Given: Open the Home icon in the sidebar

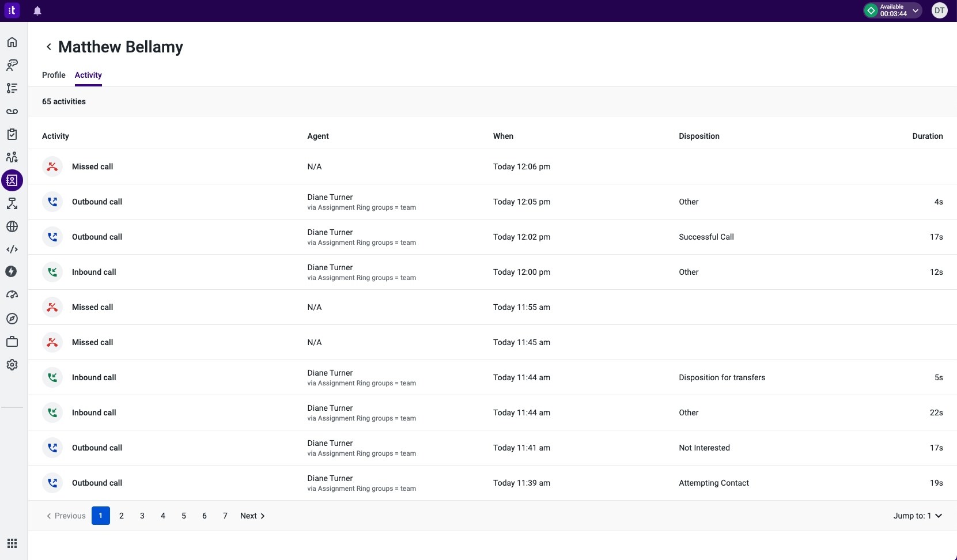Looking at the screenshot, I should point(12,42).
